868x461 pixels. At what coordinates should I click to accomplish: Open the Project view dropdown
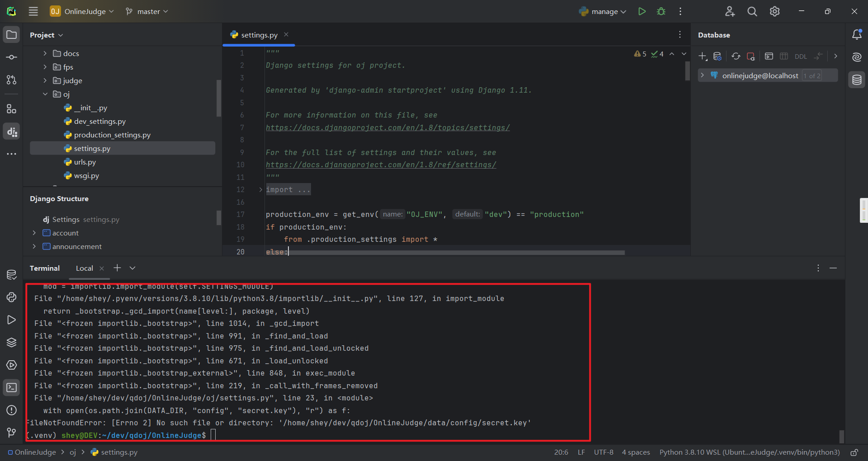47,35
